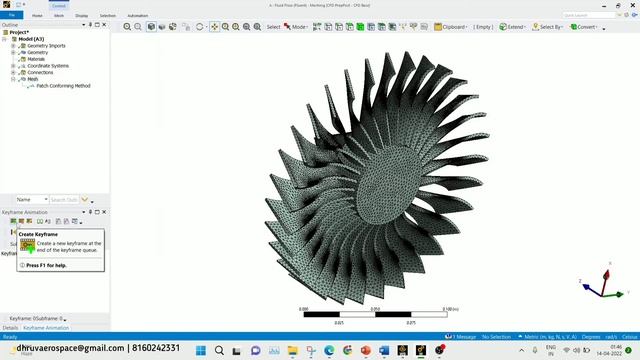Pin the Keyframe Animation panel
The image size is (640, 360).
click(90, 212)
